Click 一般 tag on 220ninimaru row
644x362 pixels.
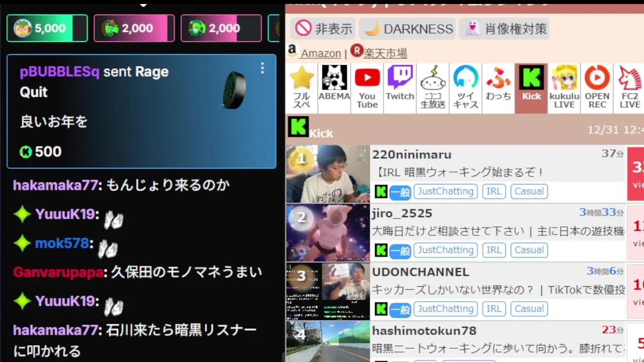coord(400,192)
